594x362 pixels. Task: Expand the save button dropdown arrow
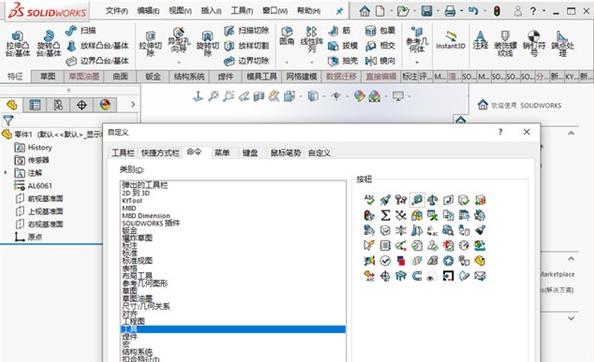pos(438,11)
